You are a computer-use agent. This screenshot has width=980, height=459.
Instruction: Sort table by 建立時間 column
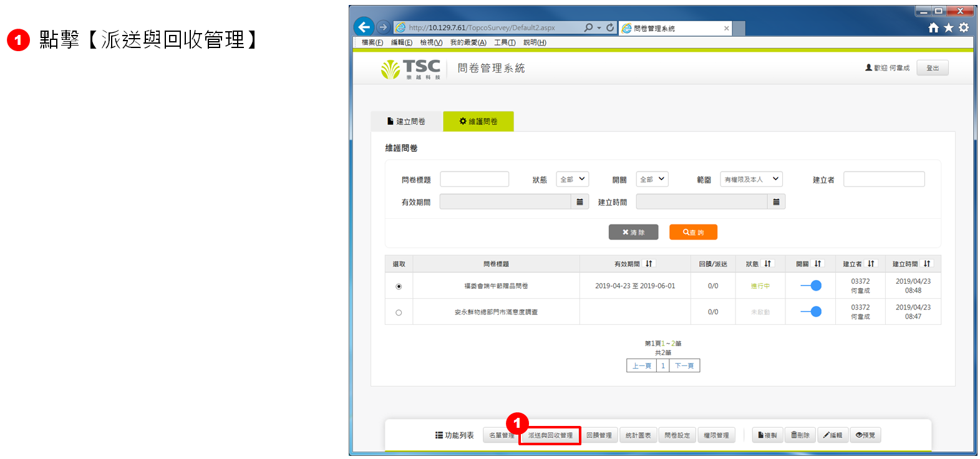(927, 264)
